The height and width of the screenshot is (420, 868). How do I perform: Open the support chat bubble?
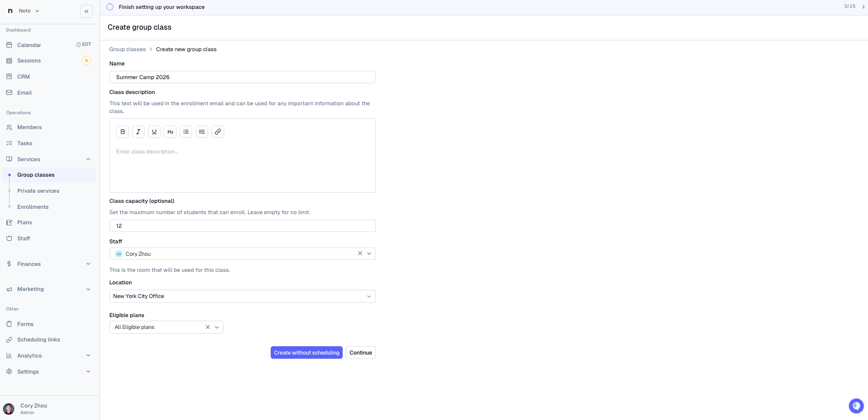point(856,406)
